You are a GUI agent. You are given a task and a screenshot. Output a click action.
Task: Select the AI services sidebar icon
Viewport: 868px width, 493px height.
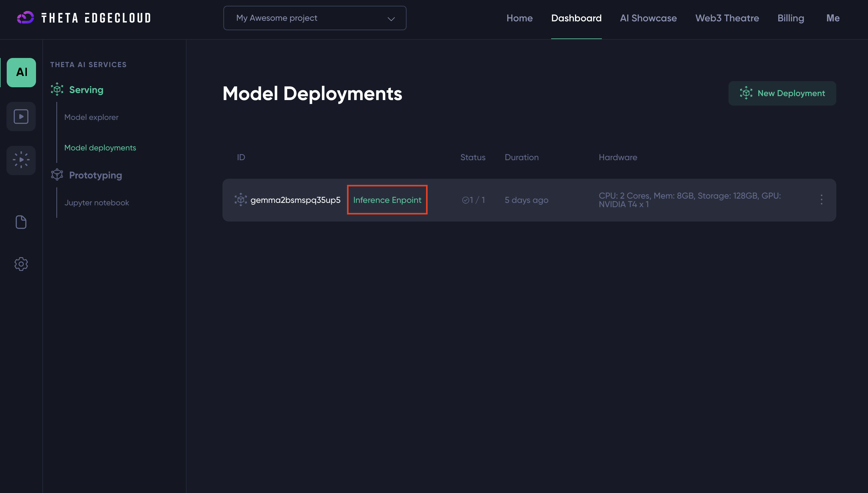coord(21,73)
